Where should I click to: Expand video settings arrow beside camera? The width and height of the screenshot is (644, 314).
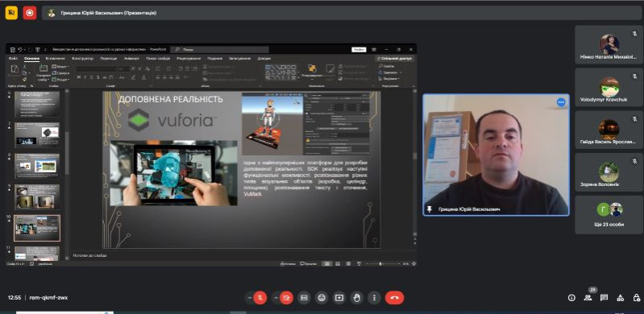[276, 298]
